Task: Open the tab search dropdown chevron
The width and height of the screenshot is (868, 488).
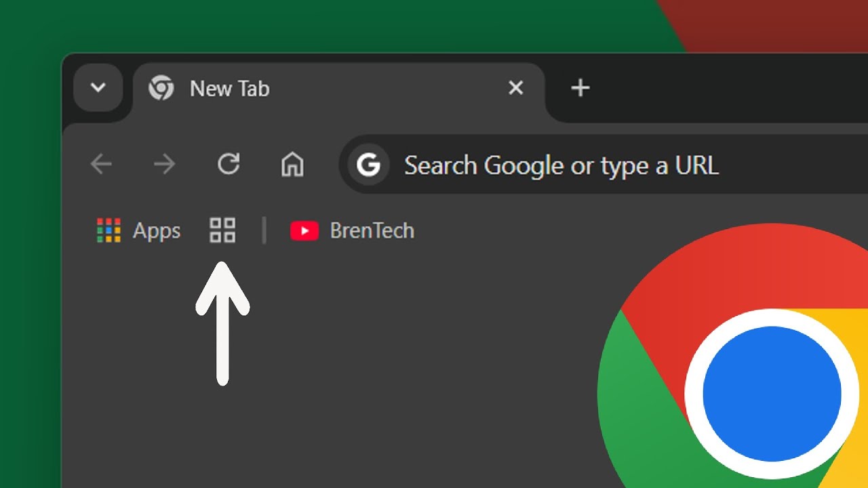Action: (x=98, y=87)
